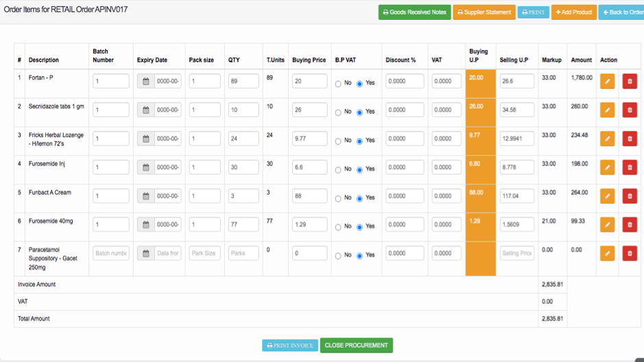
Task: Click QTY field for Fricks Herbal Lozenge
Action: click(243, 138)
